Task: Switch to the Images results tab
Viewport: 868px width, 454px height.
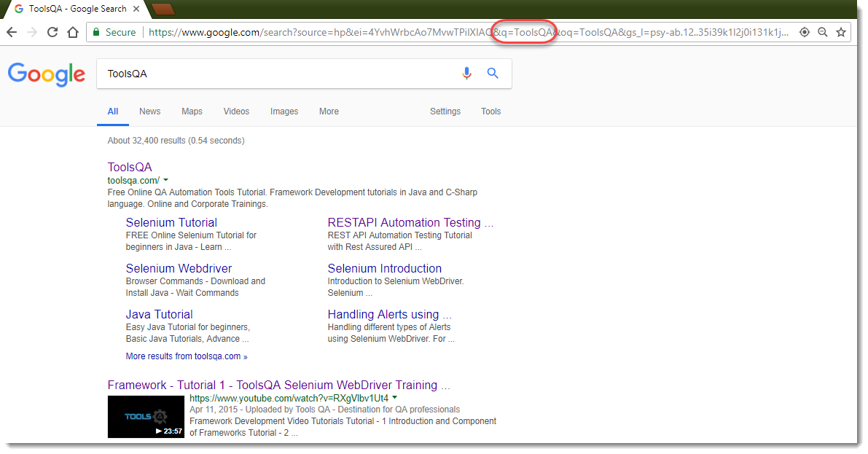Action: coord(284,111)
